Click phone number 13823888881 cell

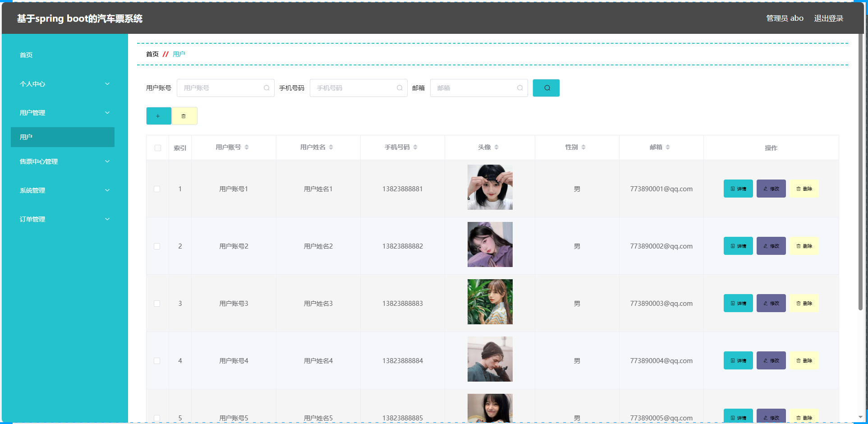[x=403, y=189]
